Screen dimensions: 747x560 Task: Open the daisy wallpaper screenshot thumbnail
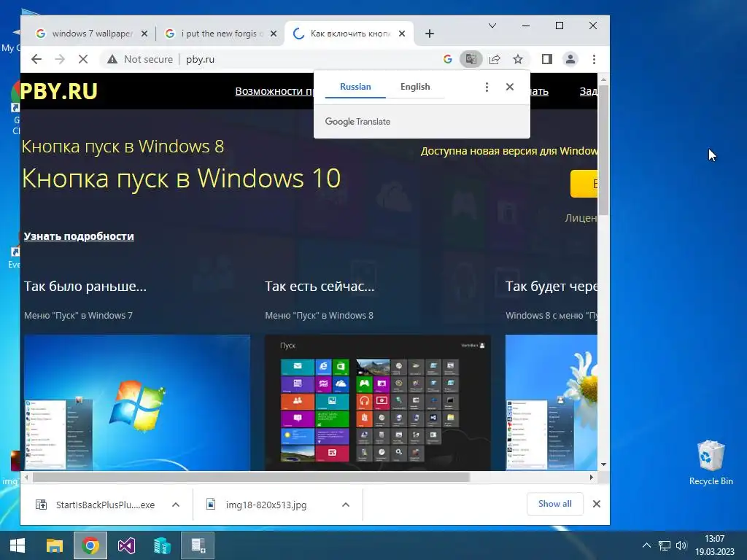pyautogui.click(x=551, y=402)
